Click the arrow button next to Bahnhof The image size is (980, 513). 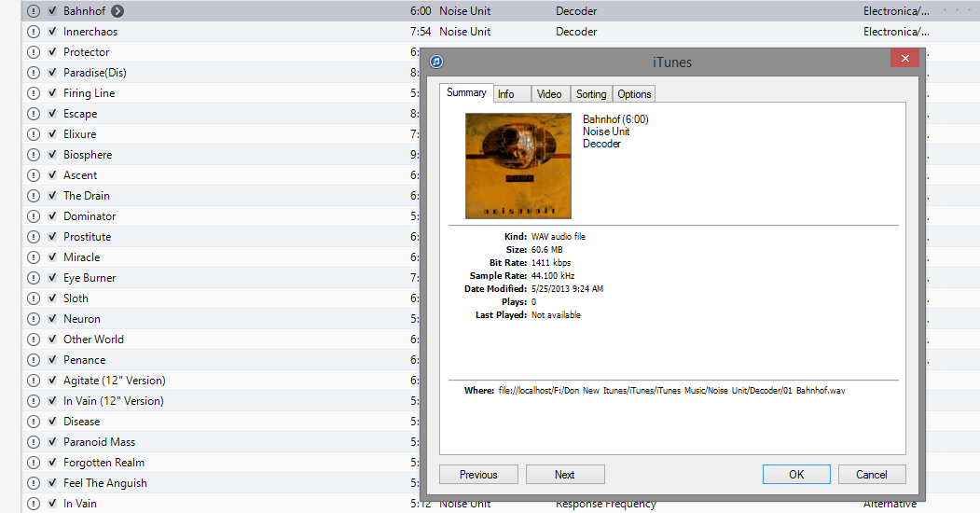[x=117, y=11]
